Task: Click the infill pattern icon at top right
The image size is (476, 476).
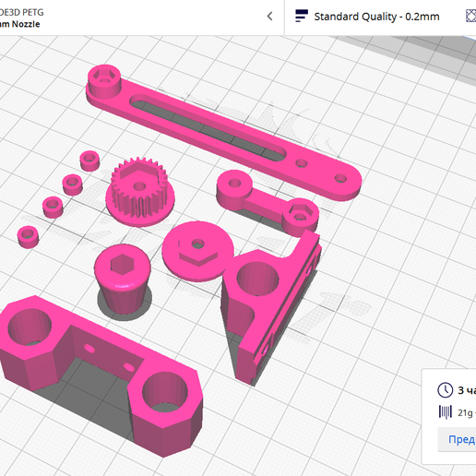Action: [x=470, y=16]
